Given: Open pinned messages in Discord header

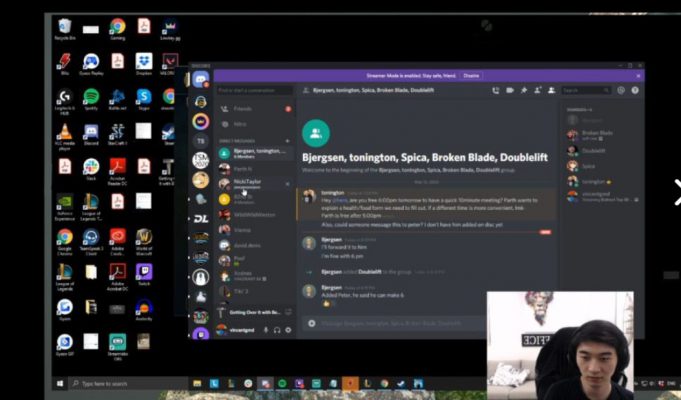Looking at the screenshot, I should tap(524, 90).
